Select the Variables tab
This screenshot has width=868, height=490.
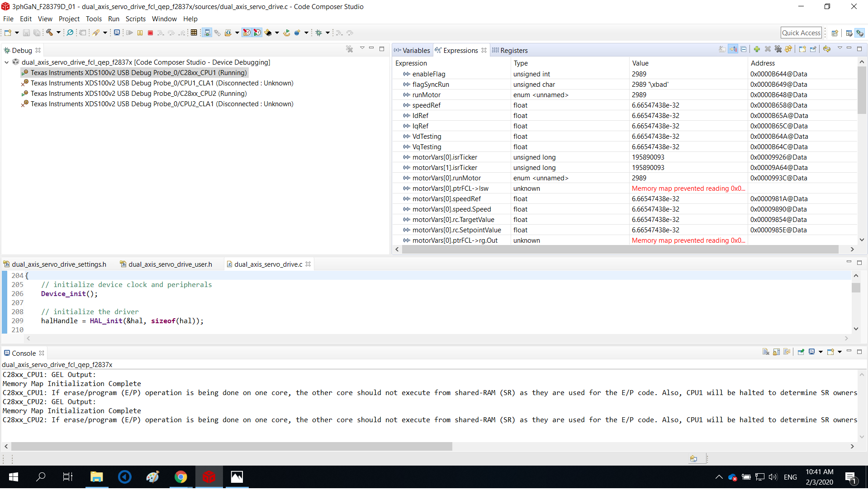pyautogui.click(x=416, y=50)
